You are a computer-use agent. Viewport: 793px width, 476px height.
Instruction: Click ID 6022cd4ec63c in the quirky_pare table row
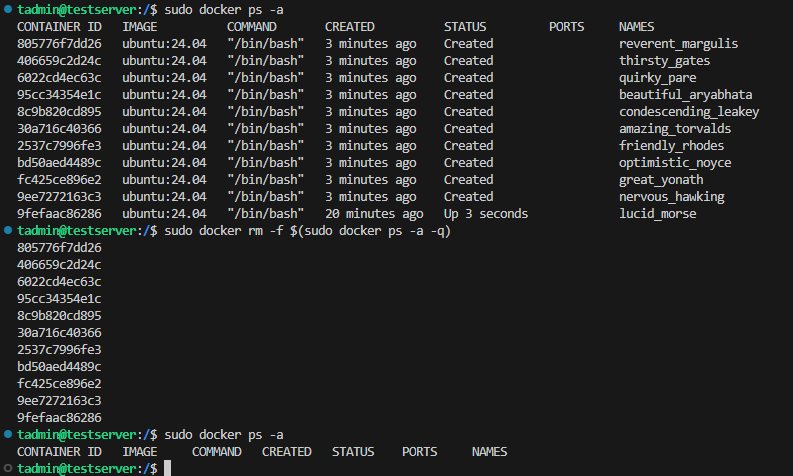[x=59, y=78]
